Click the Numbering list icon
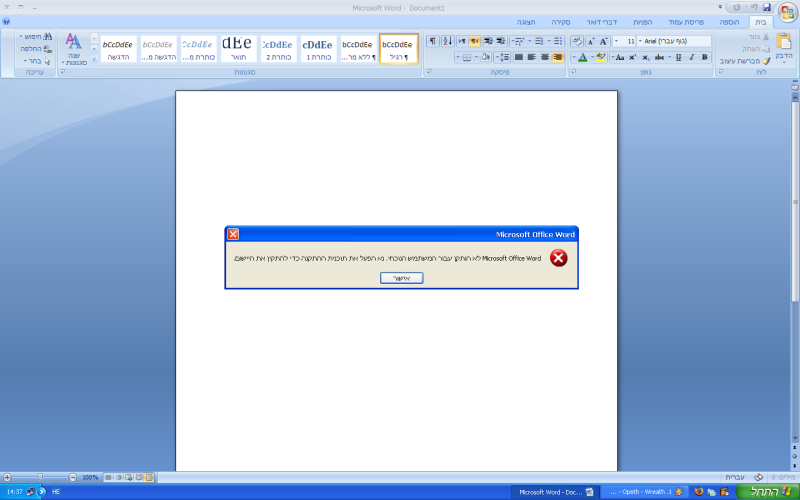This screenshot has width=800, height=500. click(539, 41)
